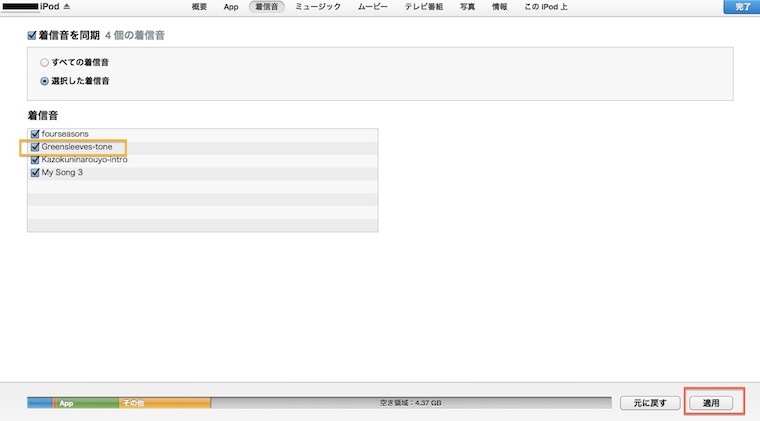Open the ムービー tab
760x421 pixels.
(x=373, y=7)
